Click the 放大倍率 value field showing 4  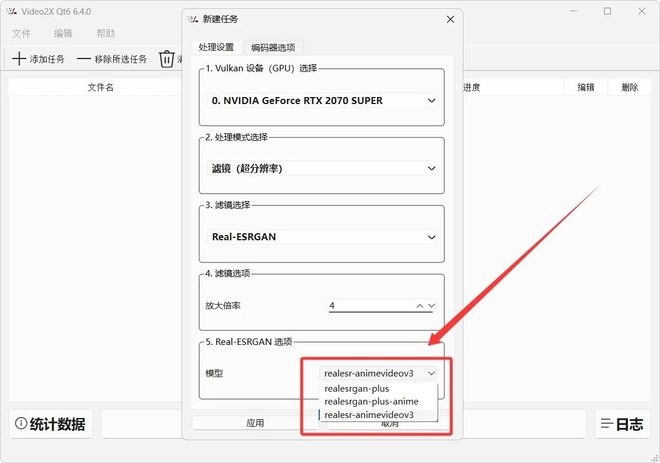(x=370, y=306)
